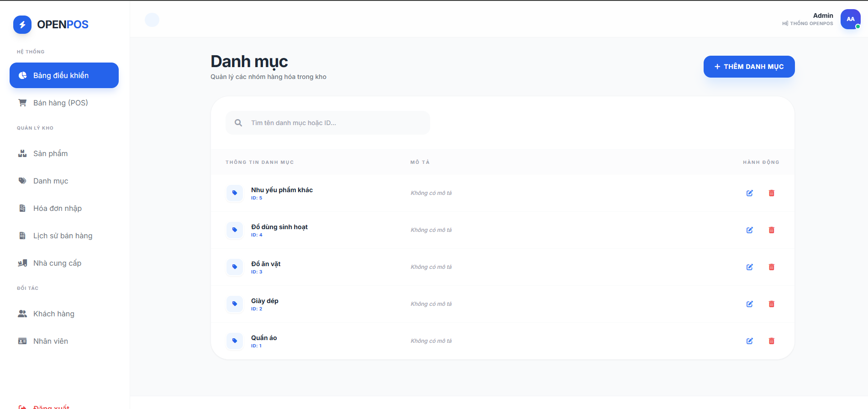Navigate to Nhà cung cấp
The width and height of the screenshot is (868, 409).
[57, 263]
